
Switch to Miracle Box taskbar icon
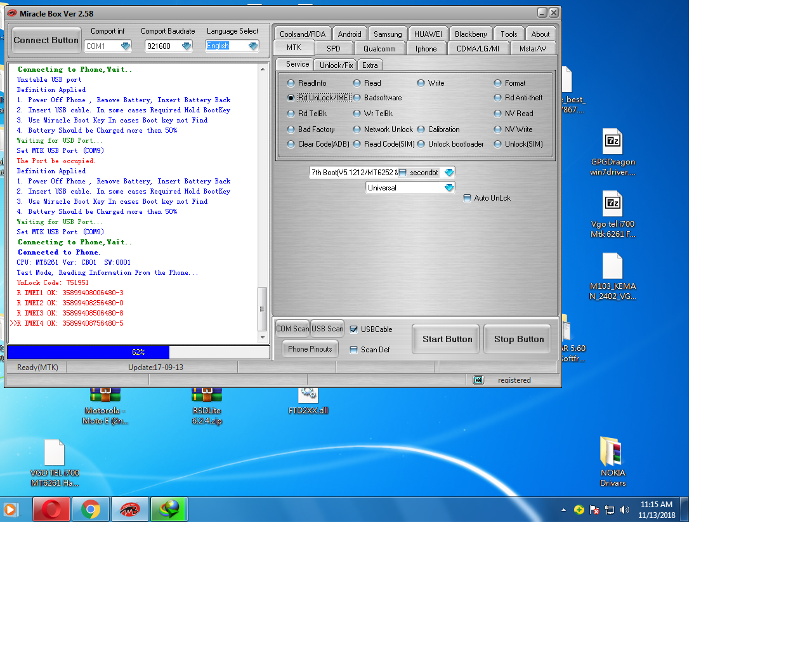click(x=130, y=509)
